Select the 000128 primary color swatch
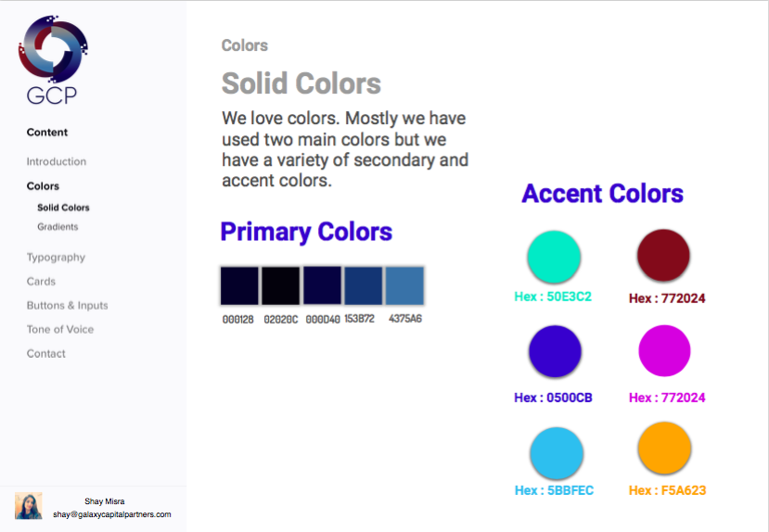Image resolution: width=769 pixels, height=532 pixels. pos(239,285)
